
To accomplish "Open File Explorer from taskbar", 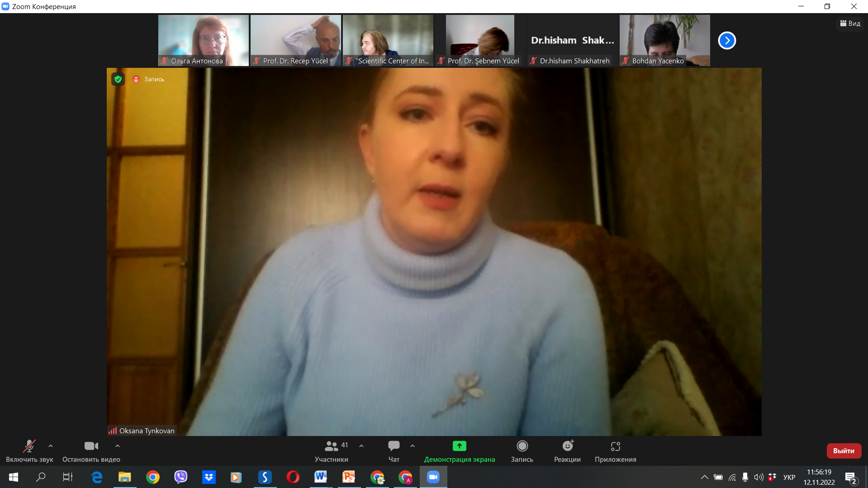I will coord(125,477).
